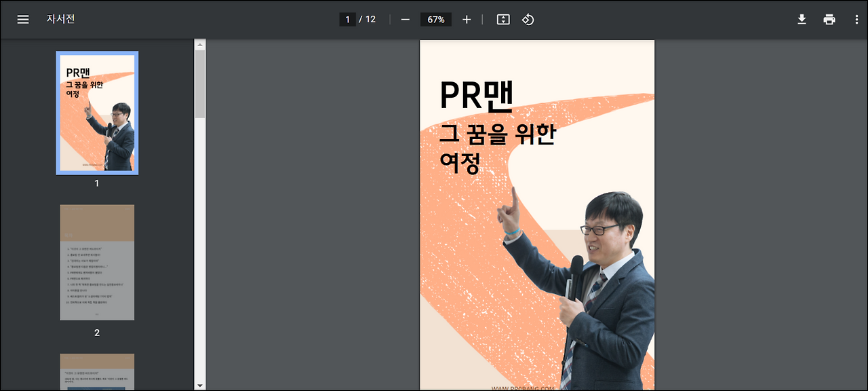Click the document title 자서전

tap(60, 19)
